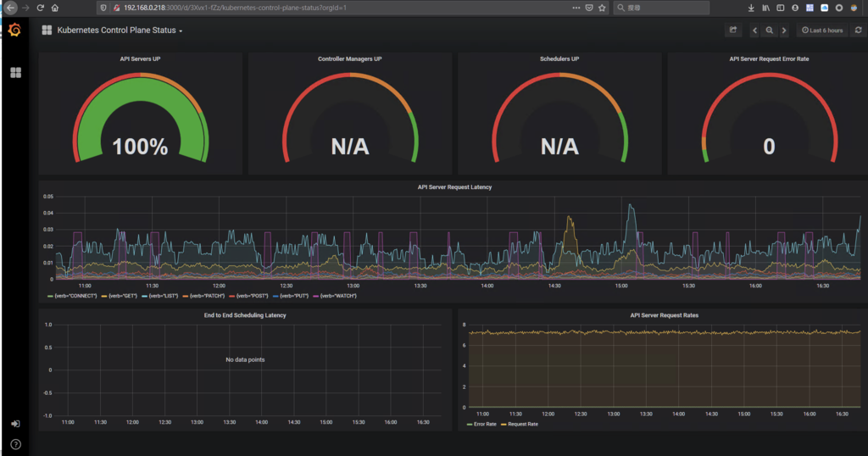Shift time range forward with right arrow
The image size is (868, 456).
pyautogui.click(x=784, y=31)
